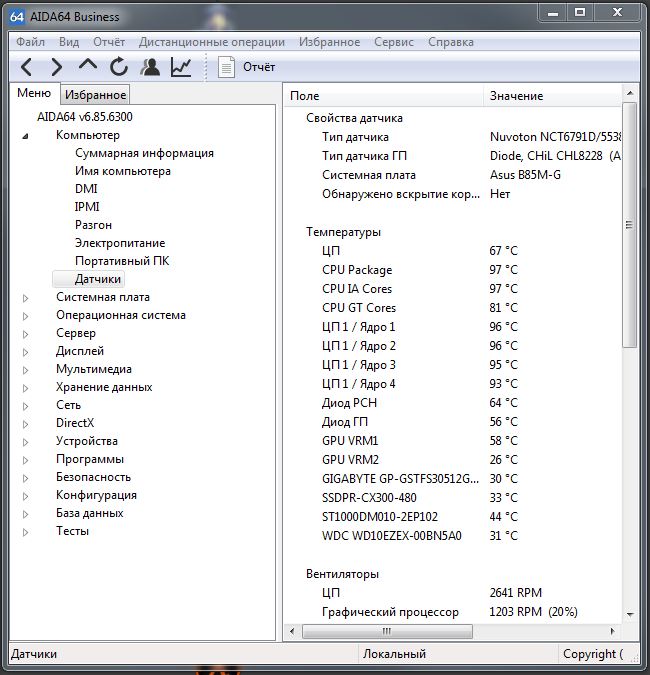Image resolution: width=650 pixels, height=675 pixels.
Task: Click the Отчёт toolbar button label
Action: pyautogui.click(x=259, y=67)
